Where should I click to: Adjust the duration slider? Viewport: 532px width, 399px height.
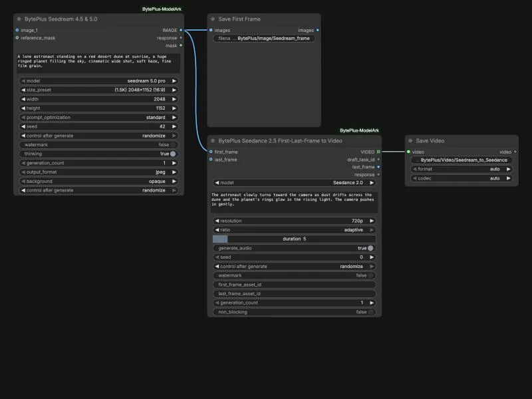(x=295, y=239)
